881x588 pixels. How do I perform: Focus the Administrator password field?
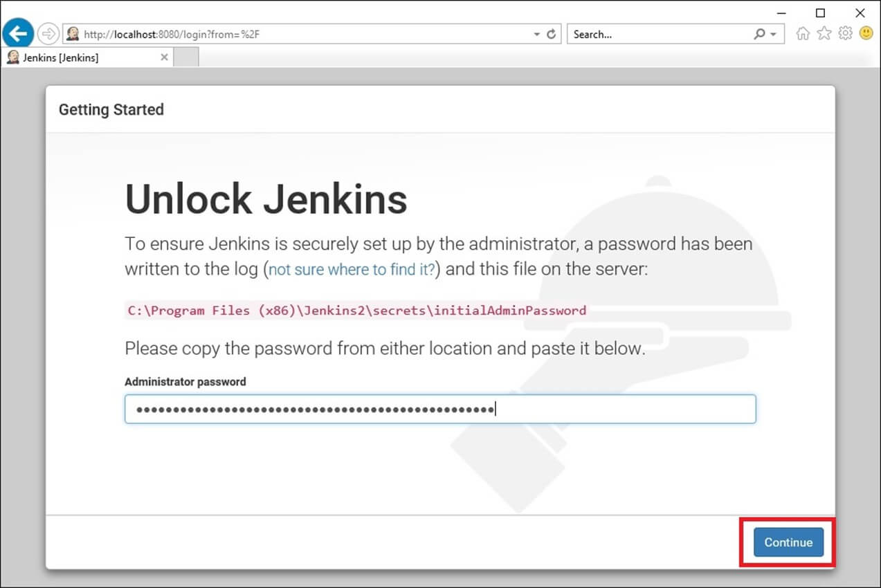click(x=440, y=410)
